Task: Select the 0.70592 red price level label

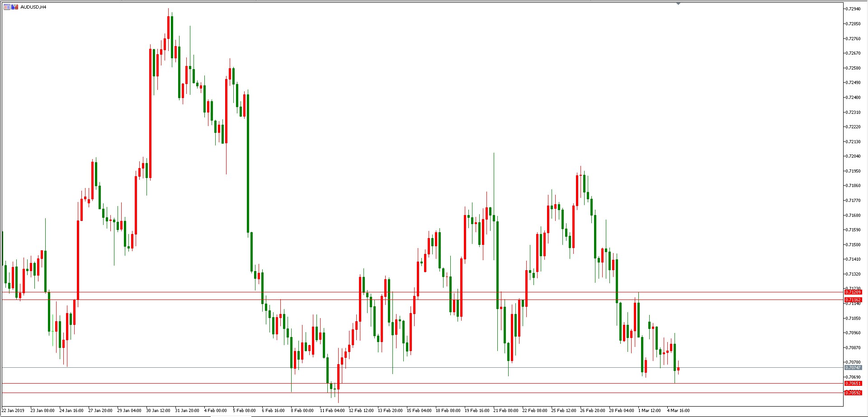Action: click(853, 393)
